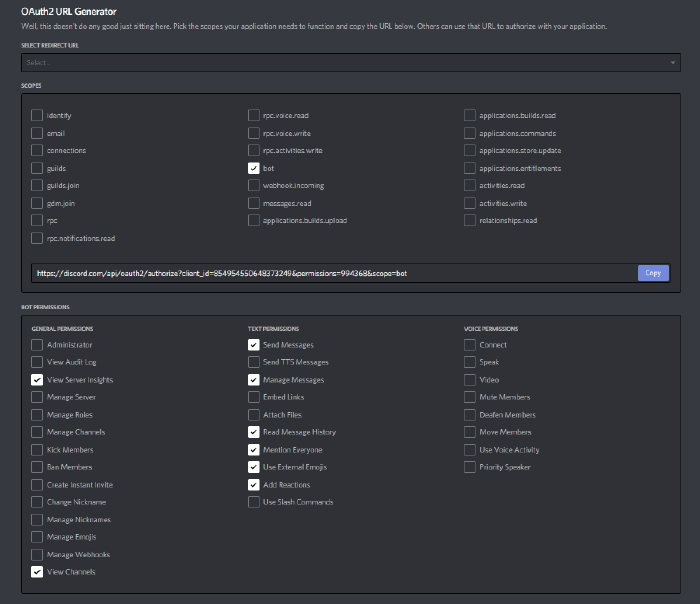Open the Select Redirect URL dropdown
The height and width of the screenshot is (604, 700).
point(350,62)
